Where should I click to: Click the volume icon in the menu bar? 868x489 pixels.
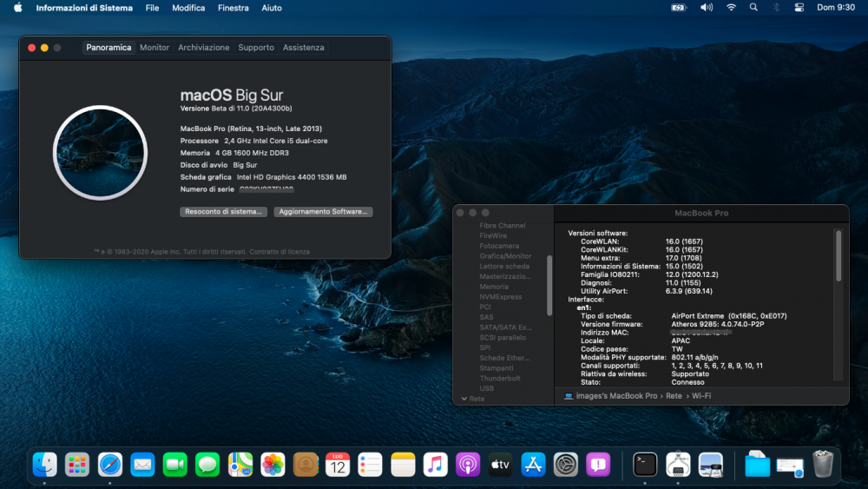coord(707,8)
